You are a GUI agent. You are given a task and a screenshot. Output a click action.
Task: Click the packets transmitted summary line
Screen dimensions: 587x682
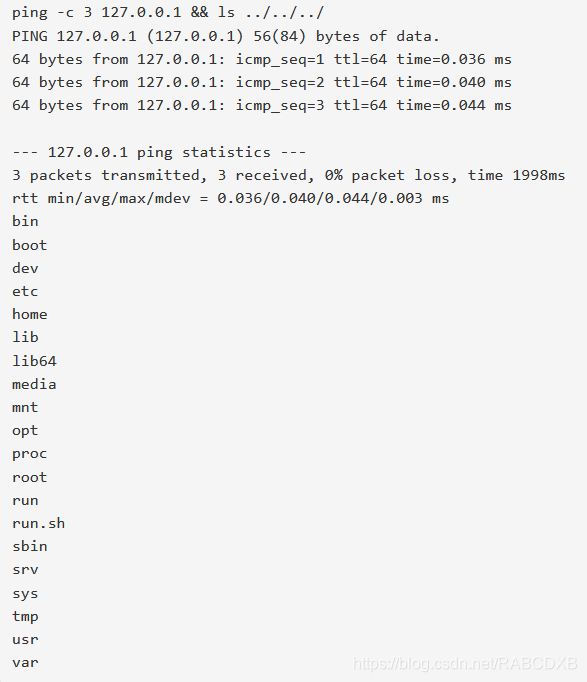289,175
